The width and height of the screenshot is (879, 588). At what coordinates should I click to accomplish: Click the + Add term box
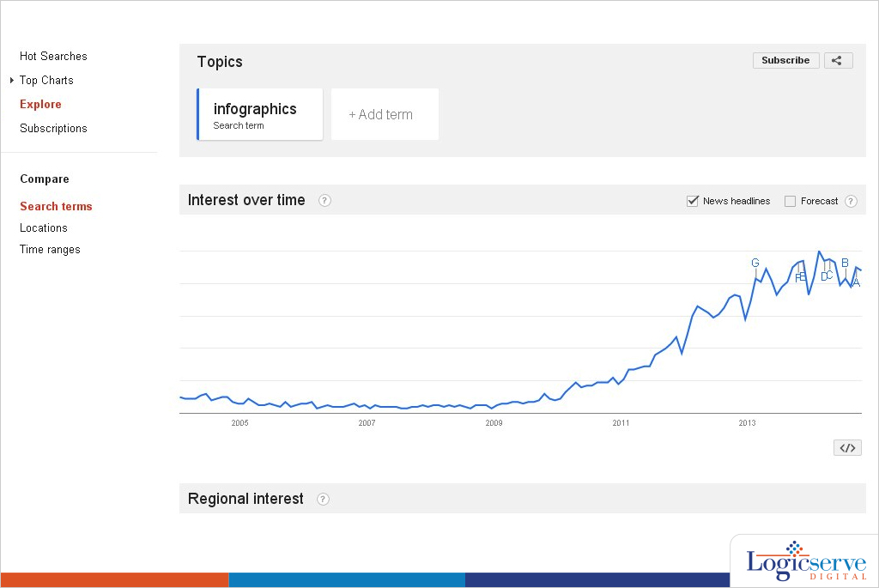tap(385, 115)
